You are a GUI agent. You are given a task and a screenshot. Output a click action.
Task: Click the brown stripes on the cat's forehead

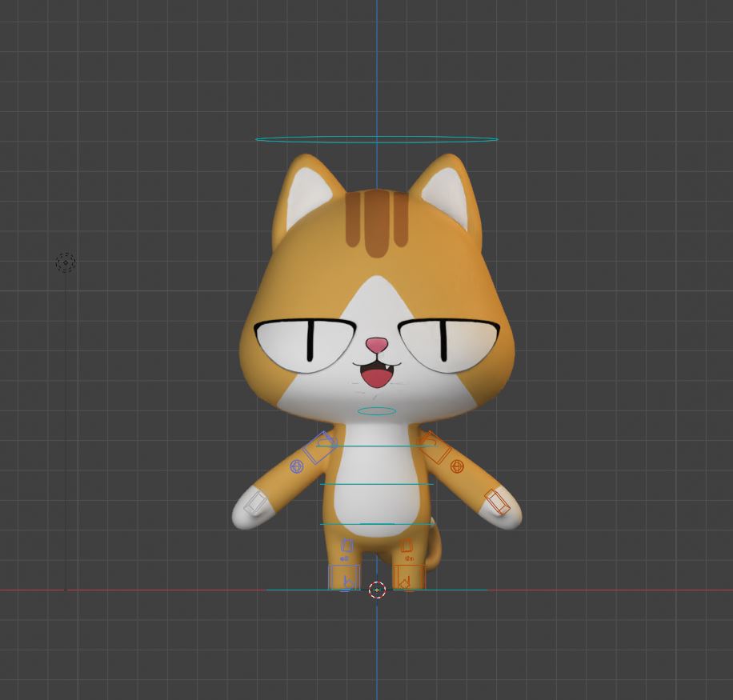(x=377, y=223)
